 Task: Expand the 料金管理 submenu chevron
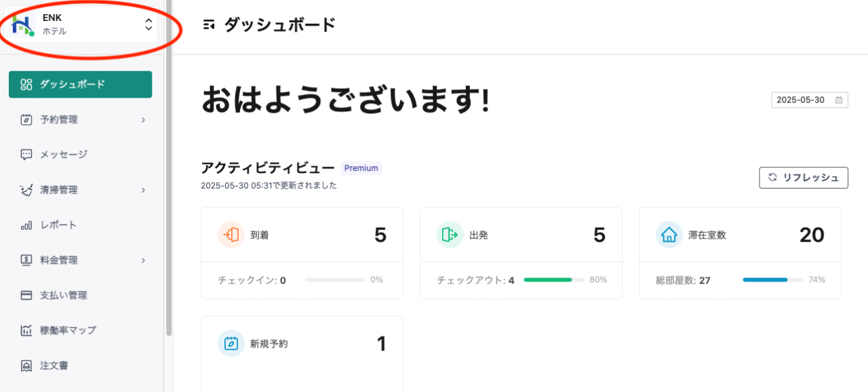pos(143,260)
